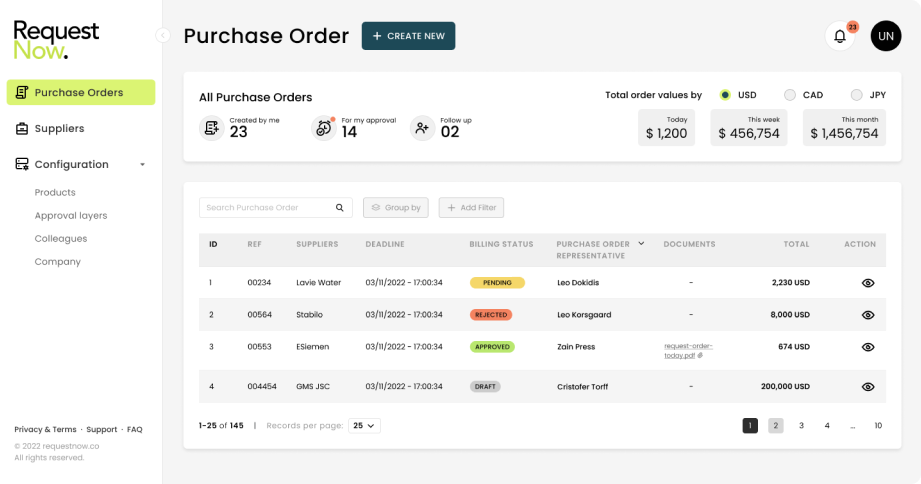Screen dimensions: 921x484
Task: Open Approval layers under Configuration
Action: point(71,216)
